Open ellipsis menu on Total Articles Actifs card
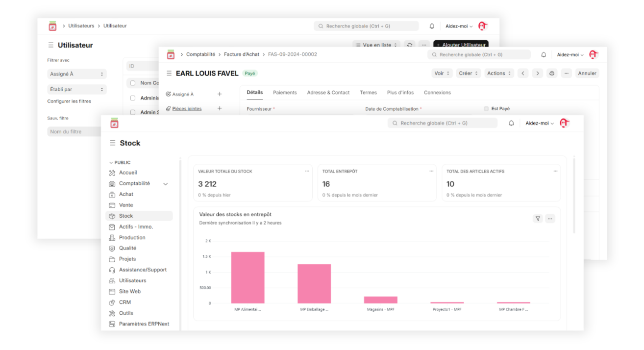The width and height of the screenshot is (644, 350). click(x=556, y=171)
